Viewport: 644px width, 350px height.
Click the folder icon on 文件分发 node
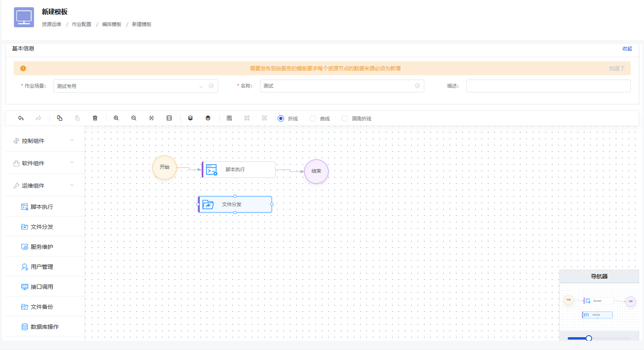[x=208, y=204]
